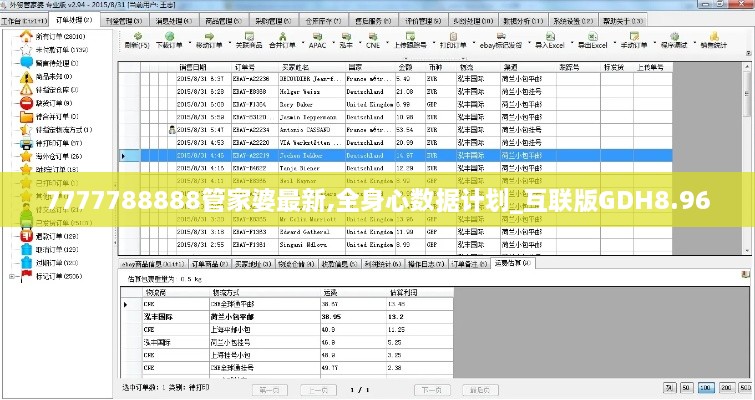Select order row for Antonio CASSARD
Image resolution: width=755 pixels, height=400 pixels.
click(x=395, y=130)
